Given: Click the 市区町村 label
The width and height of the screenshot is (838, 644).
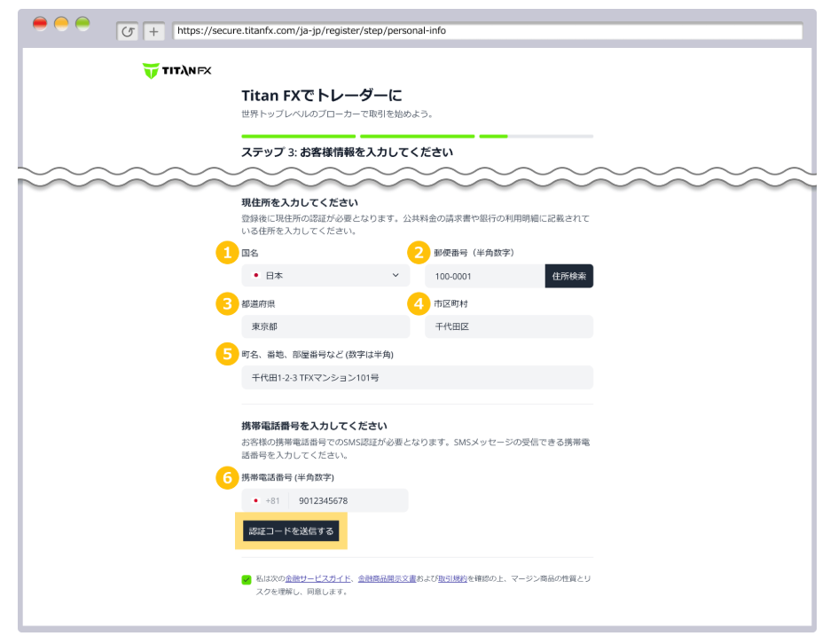Looking at the screenshot, I should pos(451,303).
